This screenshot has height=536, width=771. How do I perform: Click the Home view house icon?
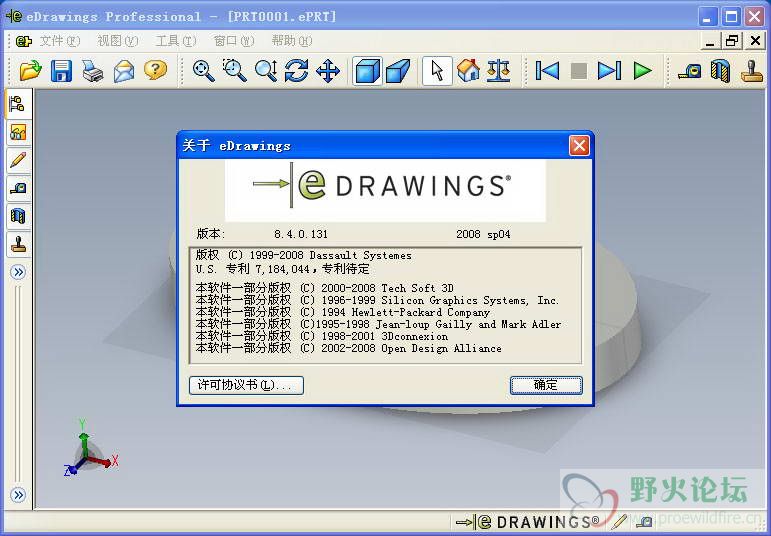[x=468, y=71]
